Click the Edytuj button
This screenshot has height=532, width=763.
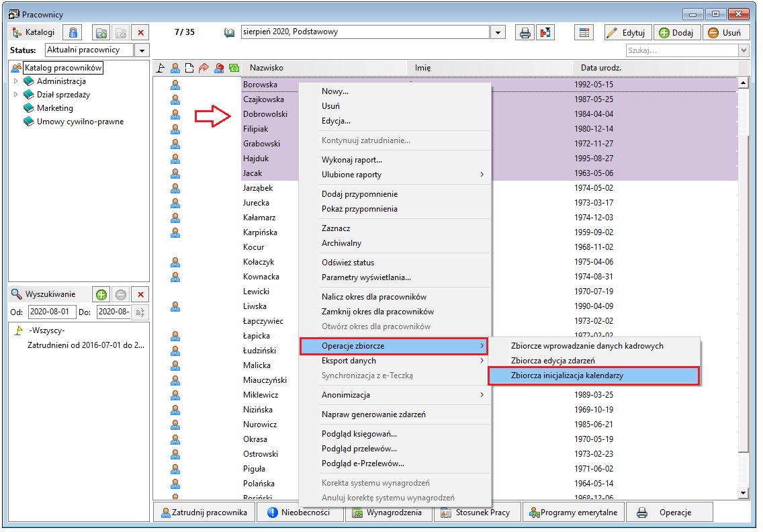click(x=628, y=33)
